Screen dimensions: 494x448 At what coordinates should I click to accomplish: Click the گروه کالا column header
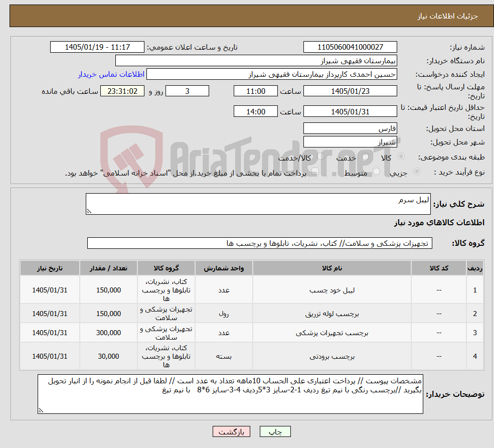(x=166, y=268)
